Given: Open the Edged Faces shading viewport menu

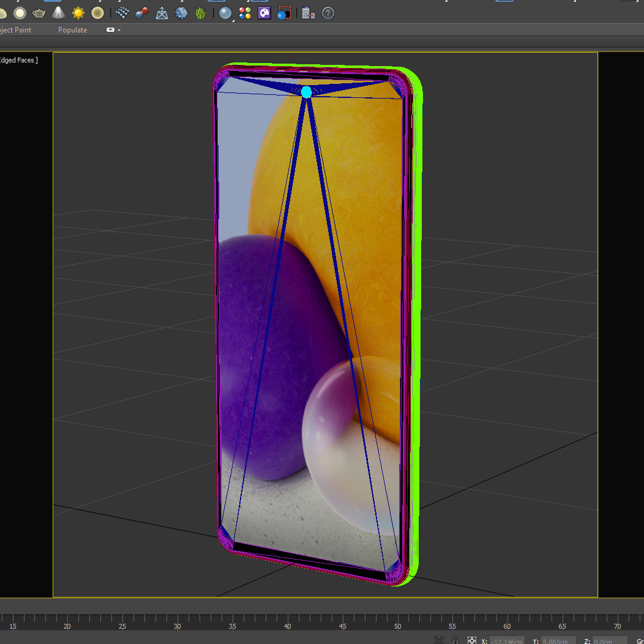Looking at the screenshot, I should [x=18, y=60].
